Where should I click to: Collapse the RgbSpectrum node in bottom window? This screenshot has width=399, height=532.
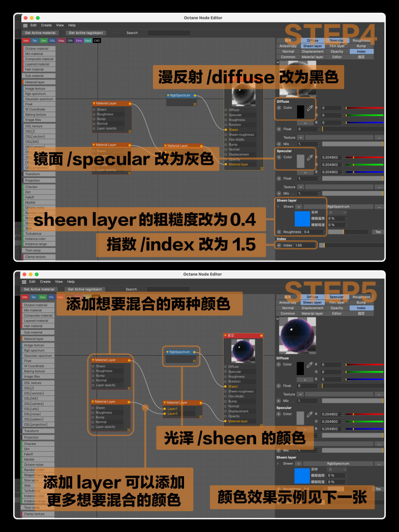click(x=168, y=352)
